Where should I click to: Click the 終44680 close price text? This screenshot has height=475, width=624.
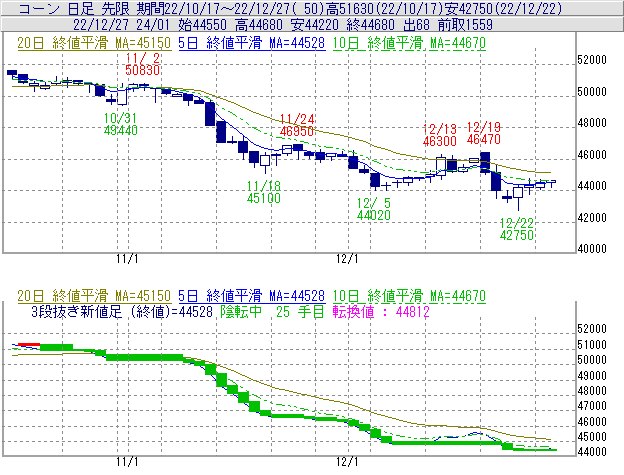371,25
